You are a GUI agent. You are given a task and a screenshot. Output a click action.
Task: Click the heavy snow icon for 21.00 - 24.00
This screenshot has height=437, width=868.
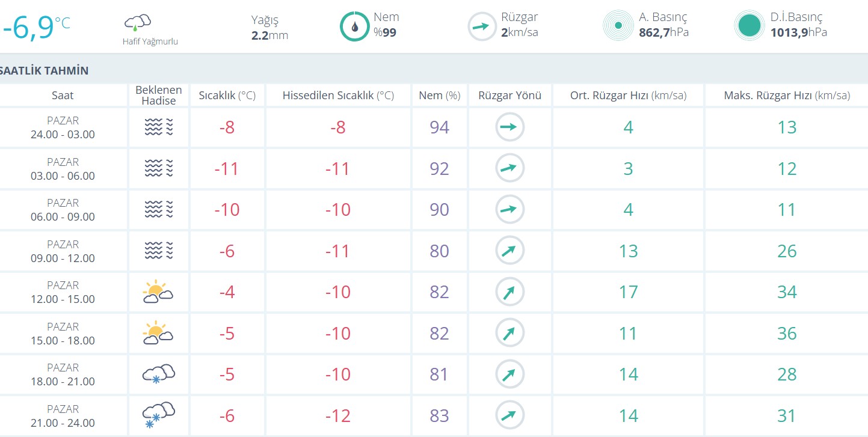click(x=158, y=415)
